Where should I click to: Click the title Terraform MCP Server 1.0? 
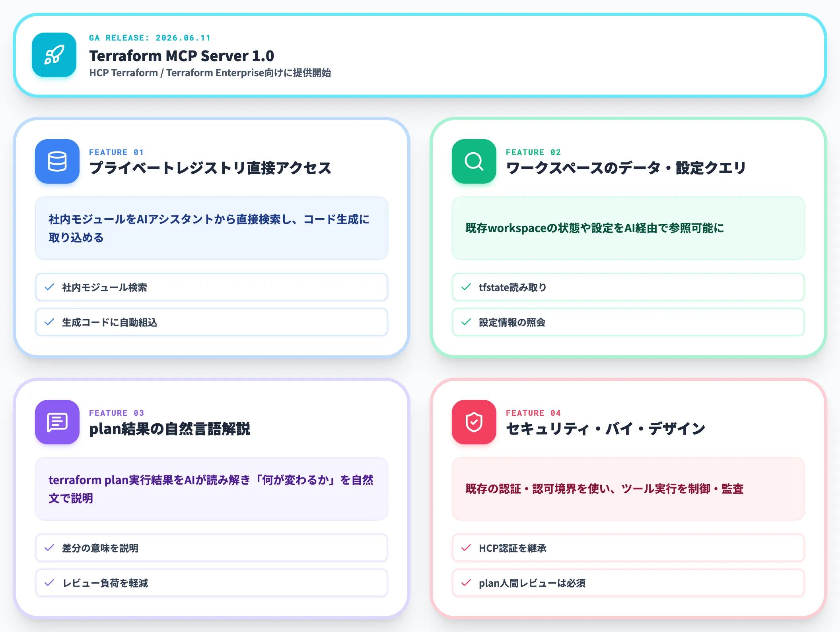(x=182, y=56)
